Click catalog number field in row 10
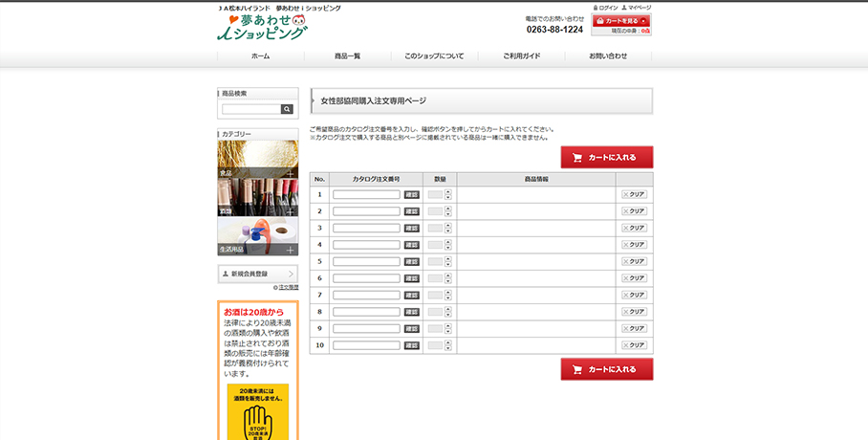 (366, 345)
